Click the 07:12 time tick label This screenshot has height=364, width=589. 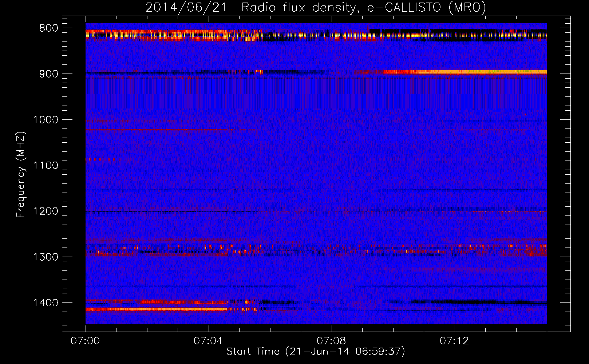point(455,341)
